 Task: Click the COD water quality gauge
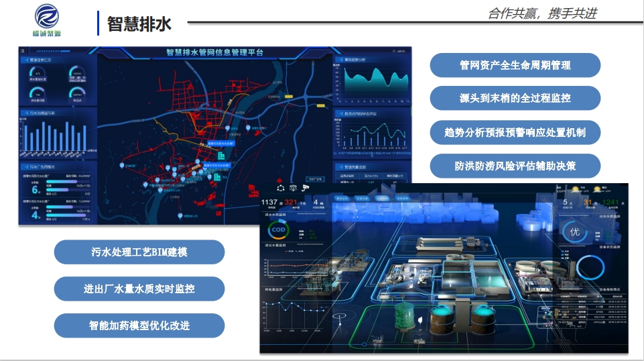(x=278, y=230)
